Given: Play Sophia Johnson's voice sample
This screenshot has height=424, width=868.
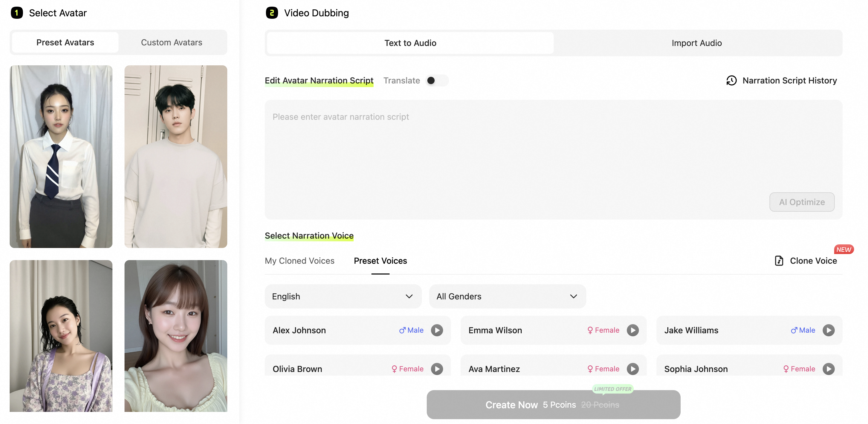Looking at the screenshot, I should [829, 369].
